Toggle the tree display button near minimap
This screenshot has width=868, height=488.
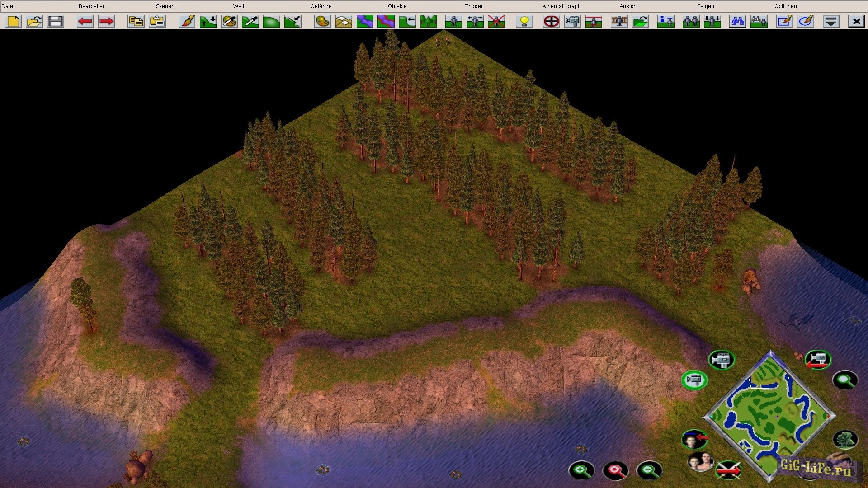tap(844, 439)
